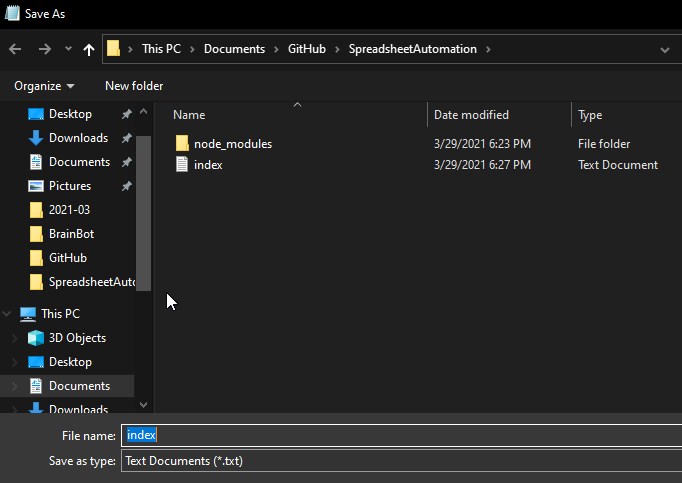Viewport: 682px width, 483px height.
Task: Expand the 3D Objects node
Action: coord(14,338)
